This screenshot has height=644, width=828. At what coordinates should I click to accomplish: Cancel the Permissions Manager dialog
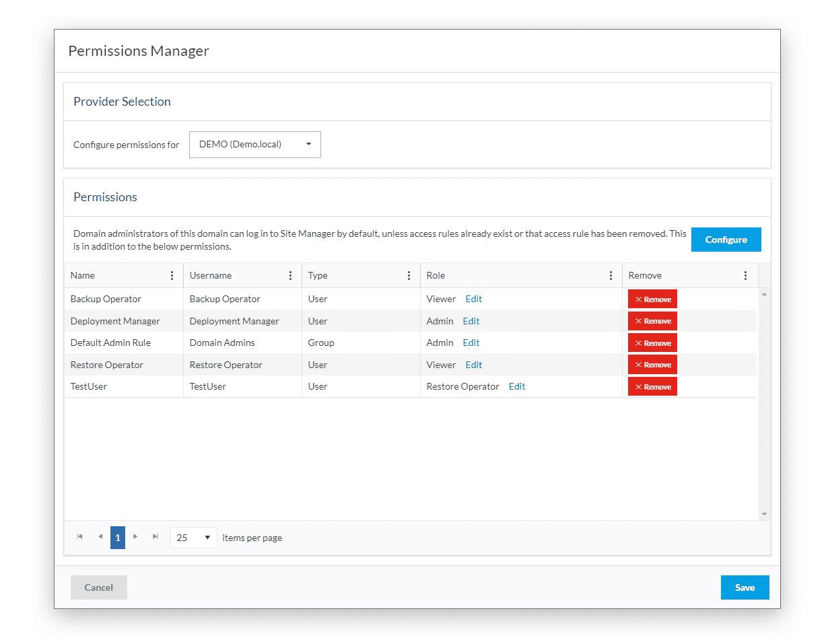pyautogui.click(x=98, y=587)
